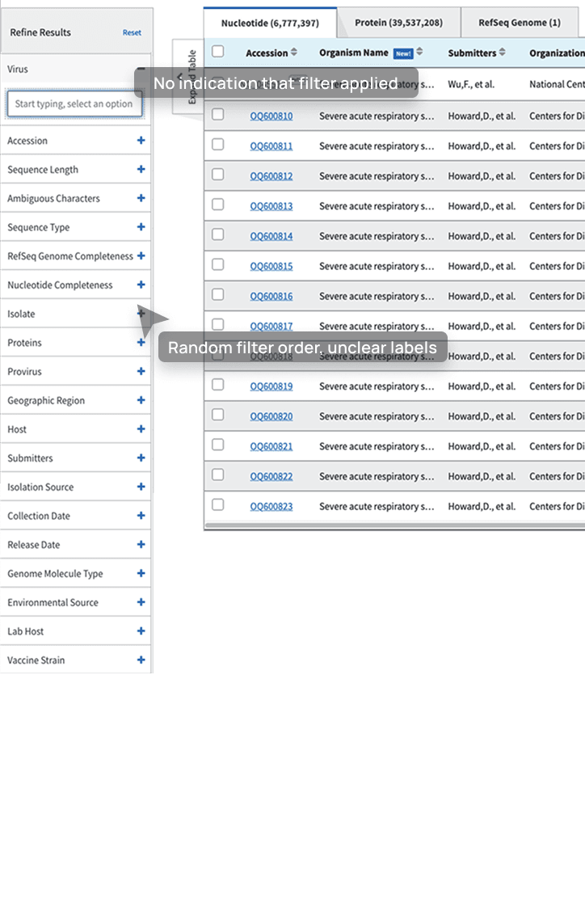Screen dimensions: 585x924
Task: Check the box for row OQ600810
Action: pos(218,114)
